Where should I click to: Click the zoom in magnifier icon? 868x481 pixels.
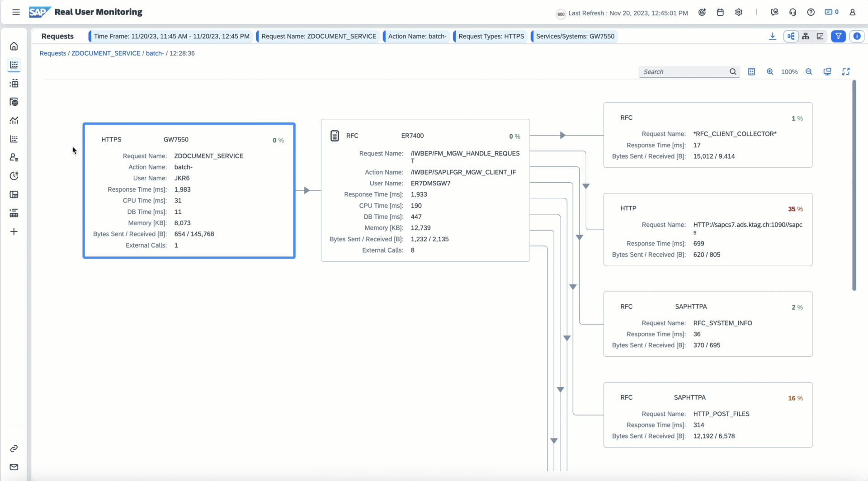[770, 71]
